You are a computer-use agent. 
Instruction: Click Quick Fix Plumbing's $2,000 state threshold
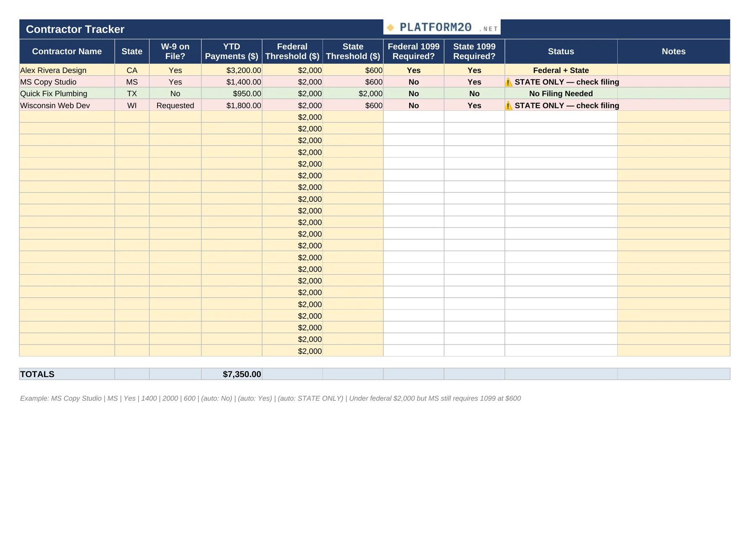click(353, 94)
